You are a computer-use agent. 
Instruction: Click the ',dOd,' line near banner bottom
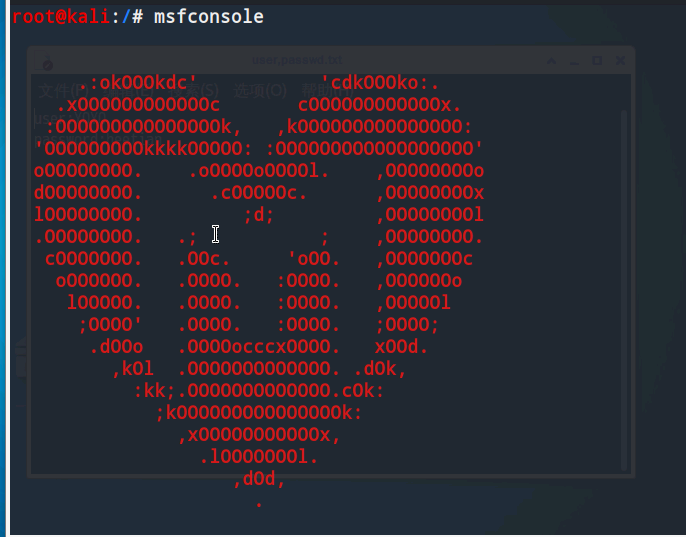259,479
